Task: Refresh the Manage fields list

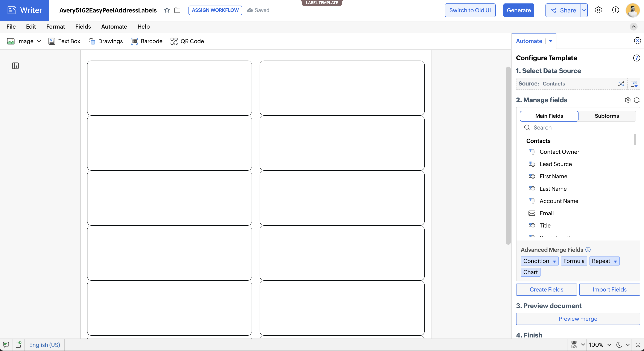Action: point(637,100)
